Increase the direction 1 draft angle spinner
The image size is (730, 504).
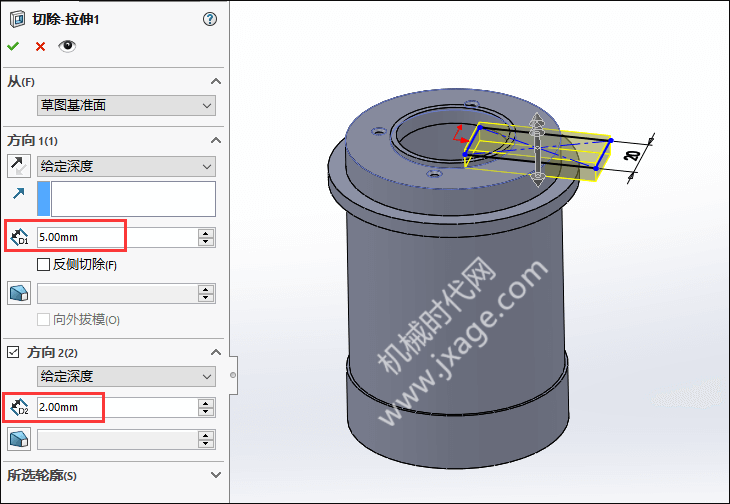pos(206,289)
